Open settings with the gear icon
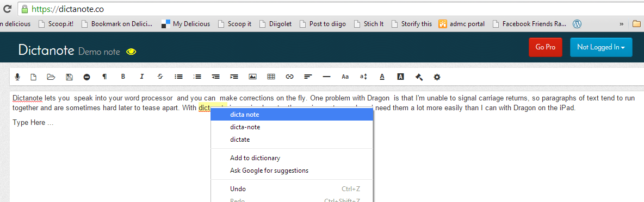The height and width of the screenshot is (202, 644). pyautogui.click(x=437, y=77)
